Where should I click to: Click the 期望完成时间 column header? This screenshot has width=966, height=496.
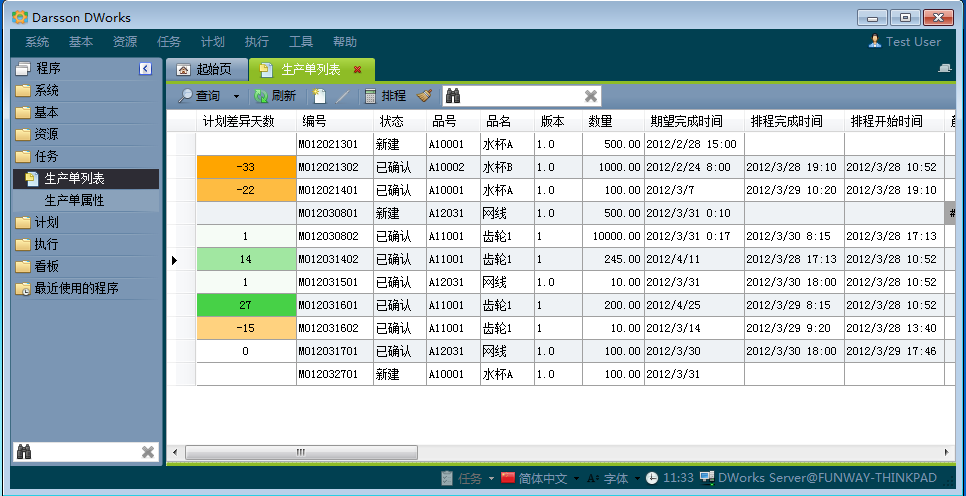pyautogui.click(x=685, y=121)
